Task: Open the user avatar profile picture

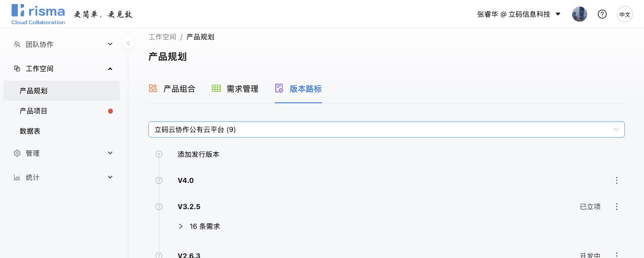Action: [x=580, y=14]
